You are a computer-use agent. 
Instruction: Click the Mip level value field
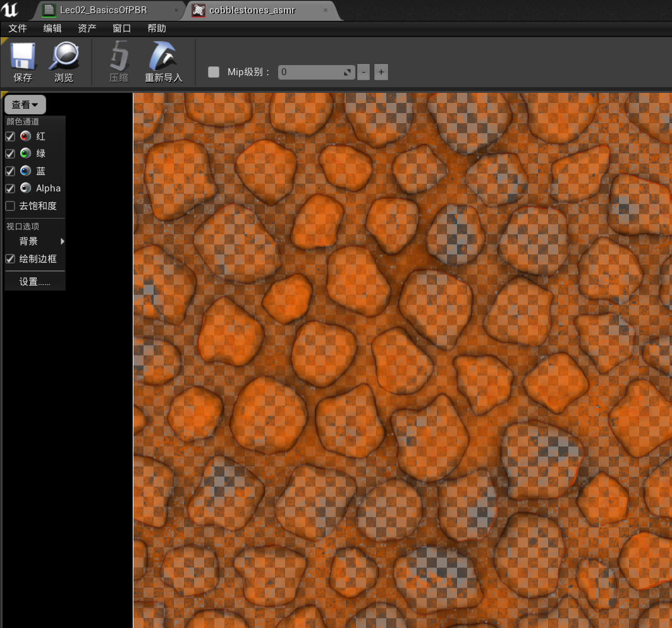[316, 72]
